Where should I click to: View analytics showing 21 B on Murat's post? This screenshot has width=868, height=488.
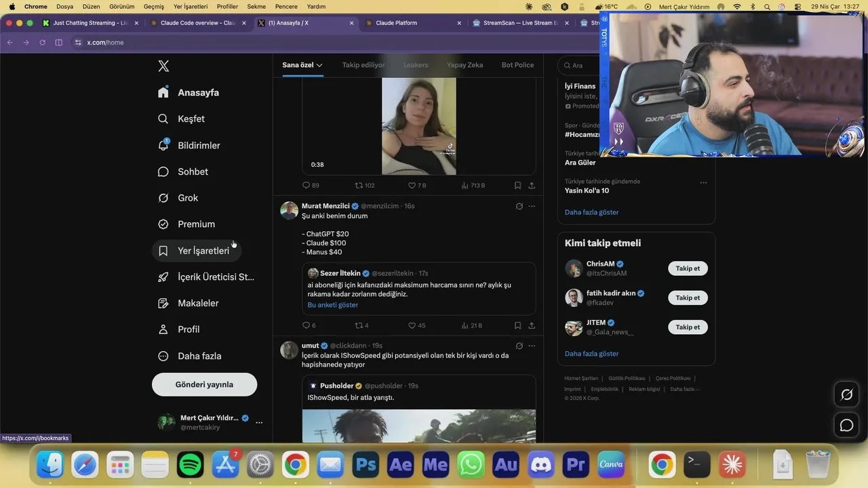(x=471, y=325)
